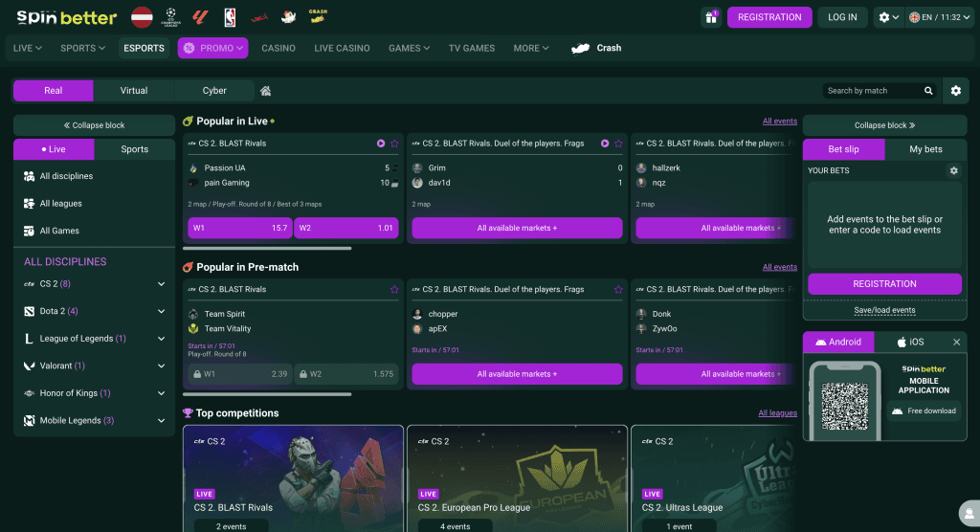Switch to the Virtual tab
This screenshot has width=980, height=532.
click(x=134, y=91)
